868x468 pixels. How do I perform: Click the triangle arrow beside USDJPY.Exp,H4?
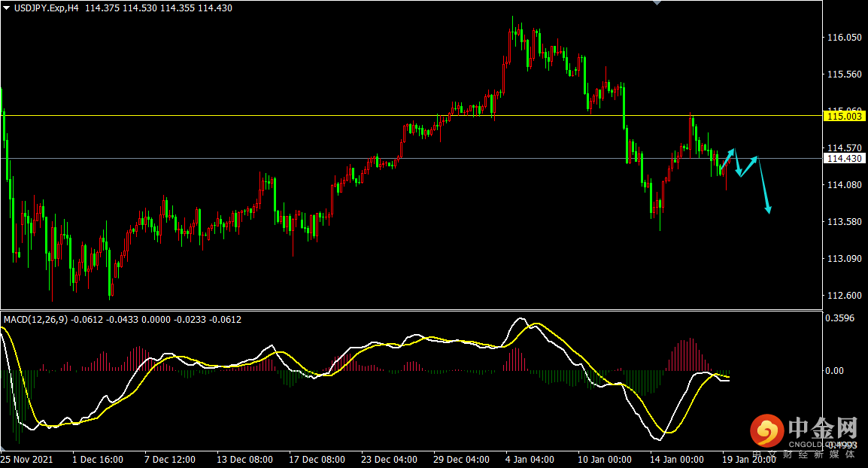click(x=7, y=8)
